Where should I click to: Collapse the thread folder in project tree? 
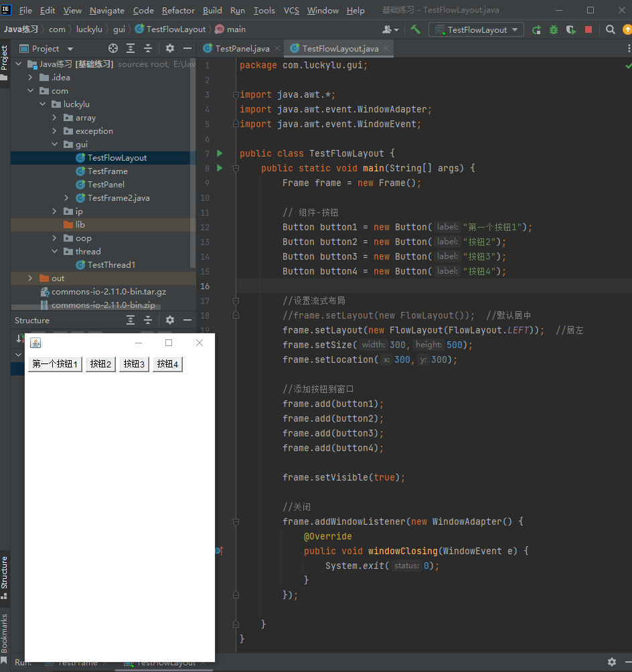point(55,252)
